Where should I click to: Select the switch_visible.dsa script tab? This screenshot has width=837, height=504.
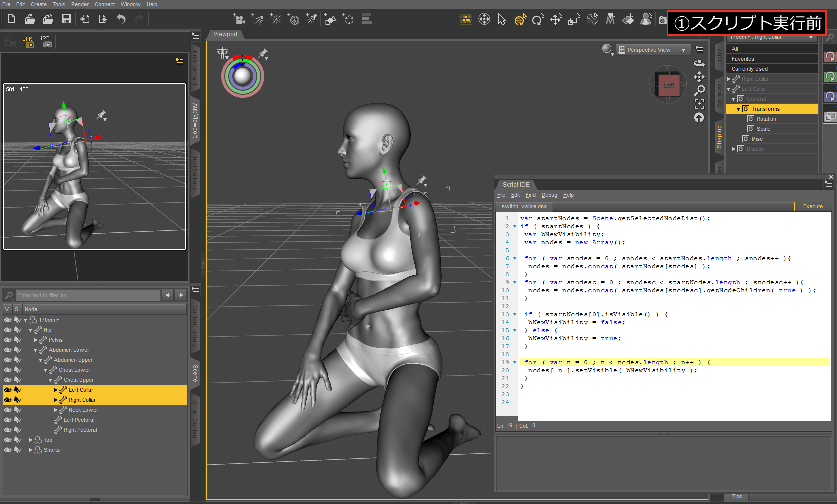pyautogui.click(x=524, y=206)
